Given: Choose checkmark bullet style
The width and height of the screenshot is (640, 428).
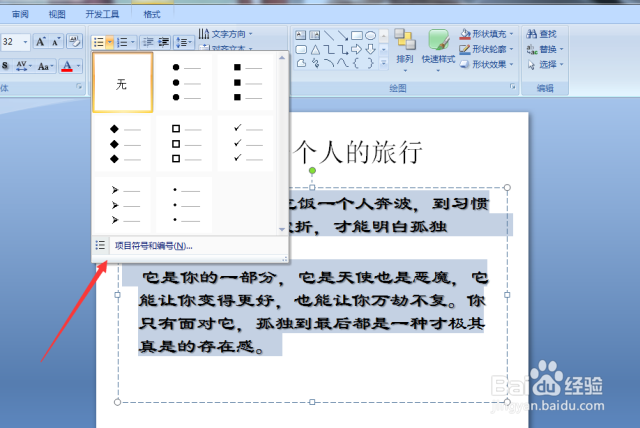Looking at the screenshot, I should click(x=245, y=144).
